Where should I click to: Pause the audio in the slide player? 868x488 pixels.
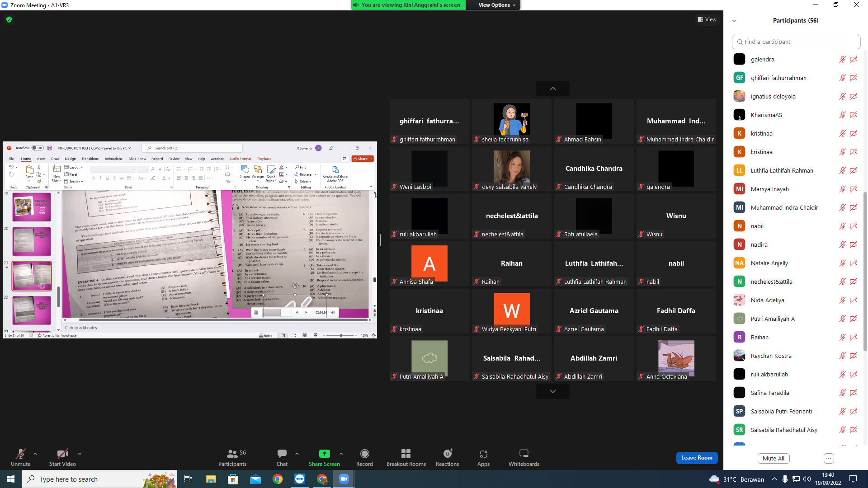point(256,312)
